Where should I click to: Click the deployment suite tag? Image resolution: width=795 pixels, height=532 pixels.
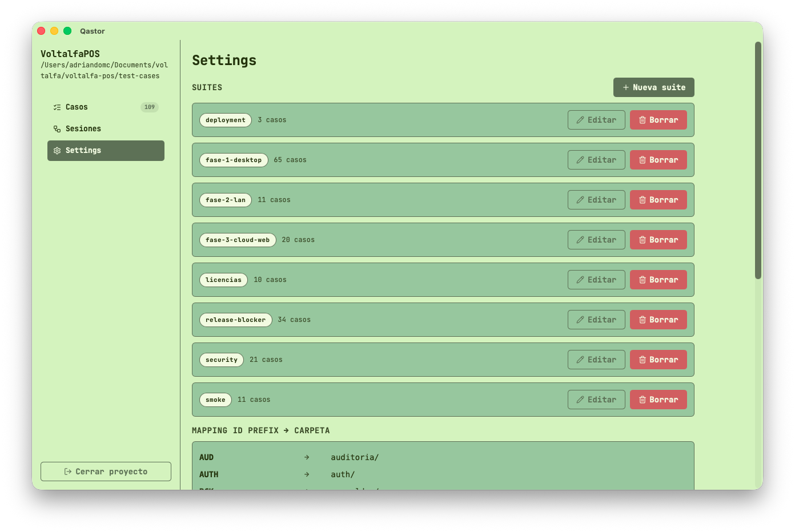click(x=226, y=120)
